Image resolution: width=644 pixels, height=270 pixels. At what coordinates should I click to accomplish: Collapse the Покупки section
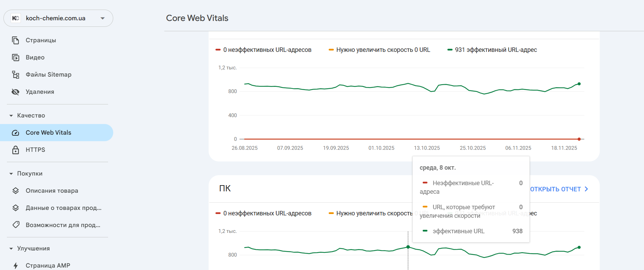point(11,174)
